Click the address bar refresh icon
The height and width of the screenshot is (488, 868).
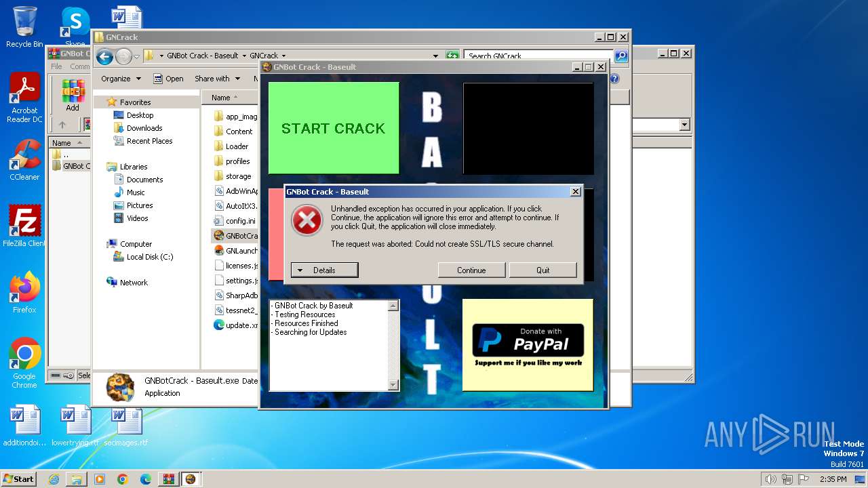[x=452, y=56]
